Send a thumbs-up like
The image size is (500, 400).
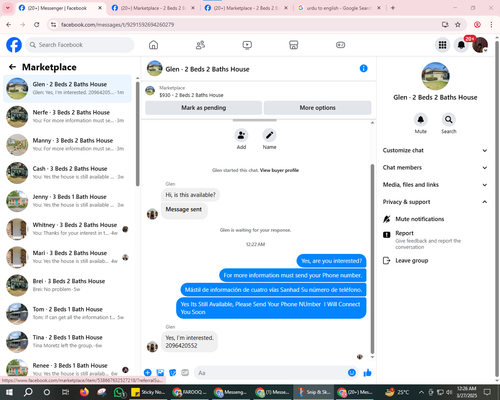pyautogui.click(x=367, y=373)
